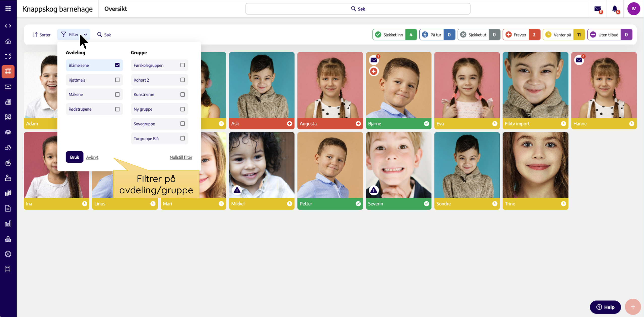Check the Kunstnerne group checkbox
This screenshot has height=317, width=644.
point(183,94)
